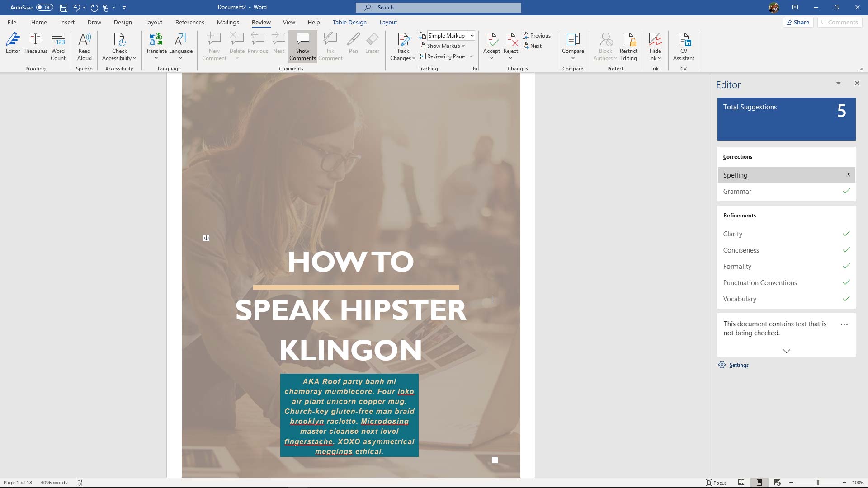
Task: Open more options for unchecked text
Action: (844, 324)
